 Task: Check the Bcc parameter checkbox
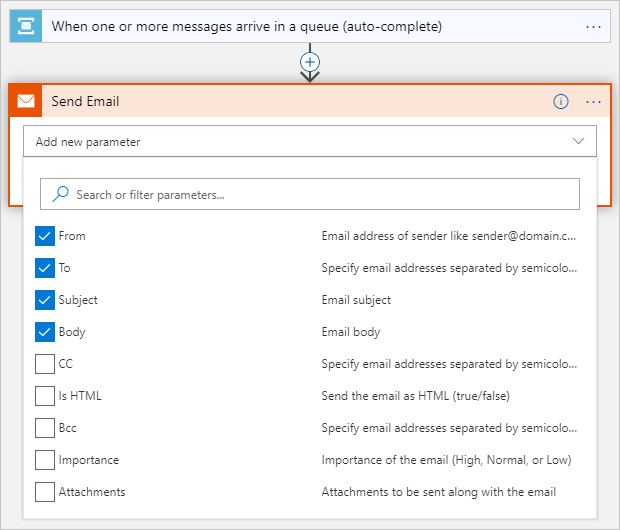(45, 428)
